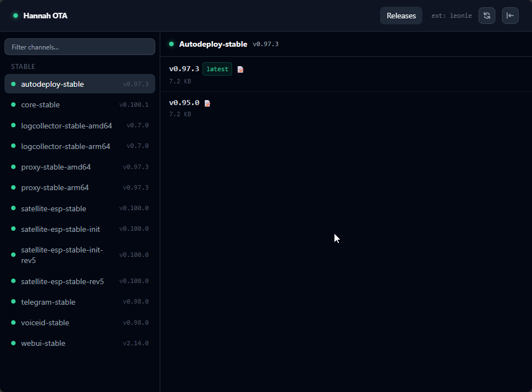Viewport: 532px width, 392px height.
Task: Click the 7.2 KB size under v0.95.0
Action: pos(180,115)
